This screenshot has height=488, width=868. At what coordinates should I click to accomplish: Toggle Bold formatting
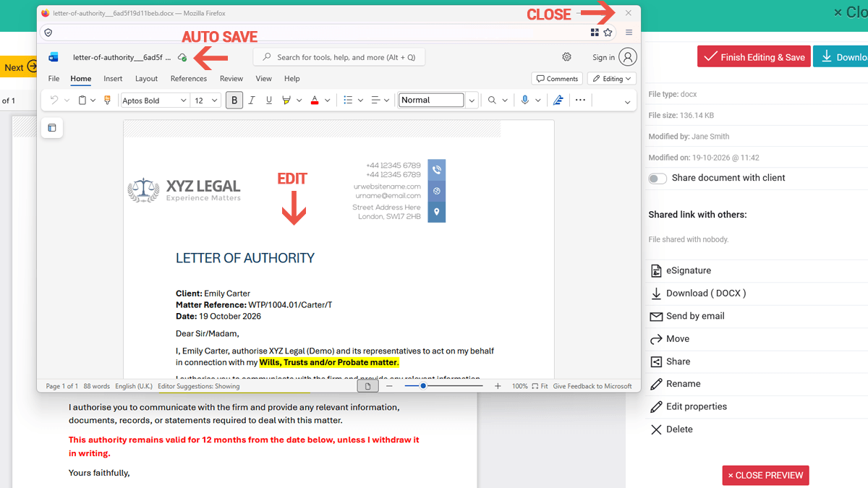point(234,100)
